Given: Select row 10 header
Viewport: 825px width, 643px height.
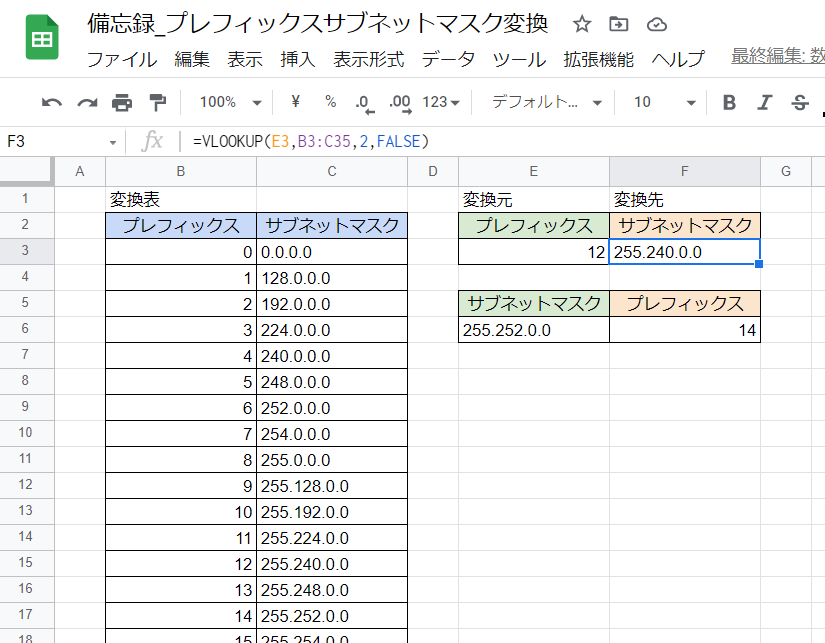Looking at the screenshot, I should click(x=26, y=433).
